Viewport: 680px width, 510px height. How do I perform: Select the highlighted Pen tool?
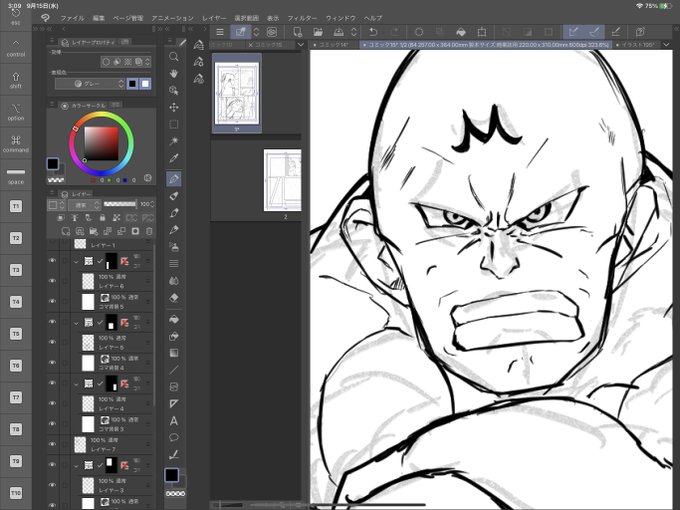coord(173,179)
